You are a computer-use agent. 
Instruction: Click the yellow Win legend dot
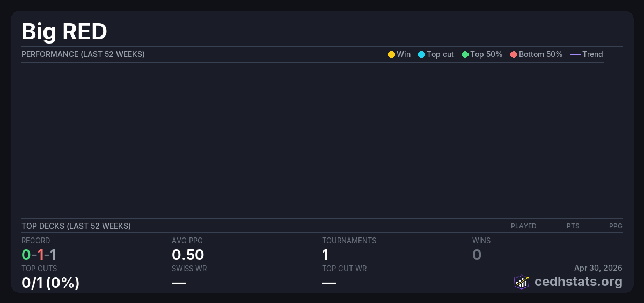(391, 54)
